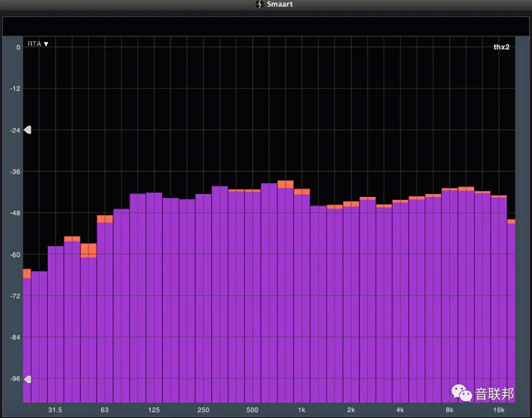Click the -48 dB level axis label
This screenshot has height=418, width=532.
pyautogui.click(x=15, y=213)
